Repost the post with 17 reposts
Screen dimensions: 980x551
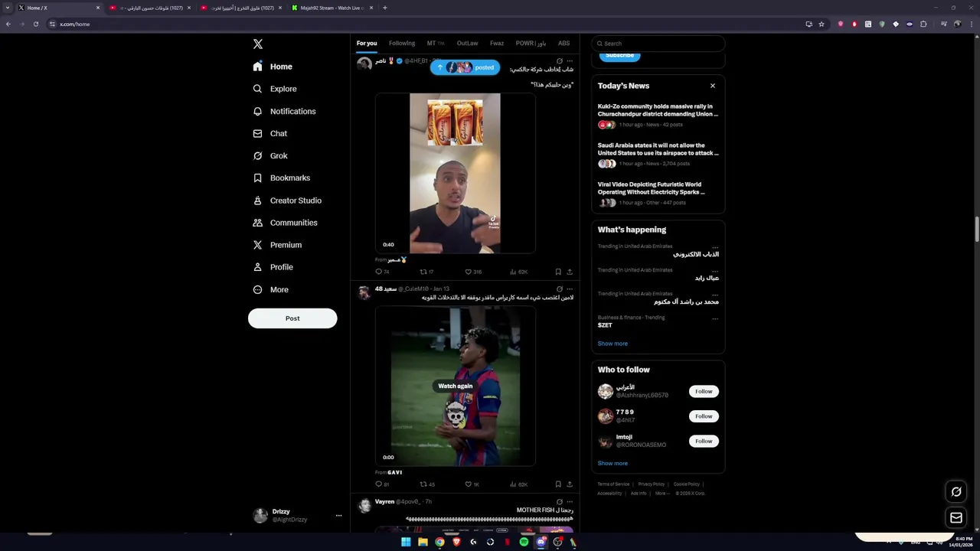(426, 272)
